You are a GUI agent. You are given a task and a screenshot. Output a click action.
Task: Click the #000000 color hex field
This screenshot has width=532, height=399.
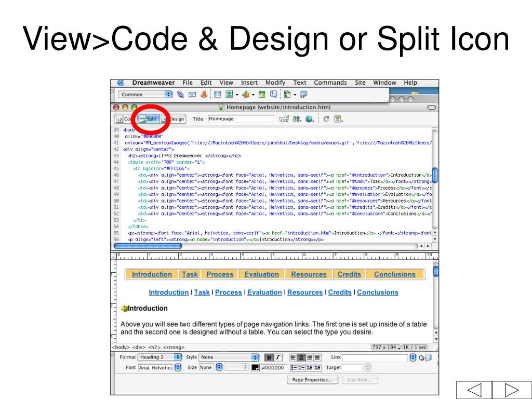pos(274,368)
